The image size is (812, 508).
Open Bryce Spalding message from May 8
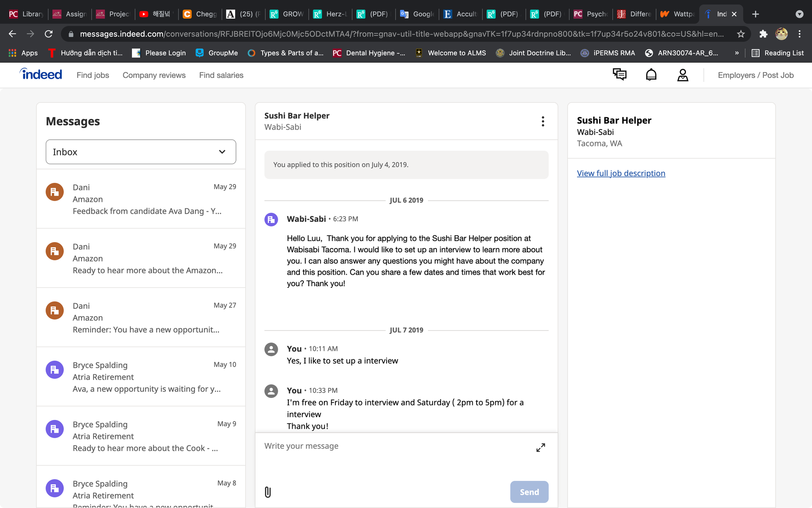(141, 487)
